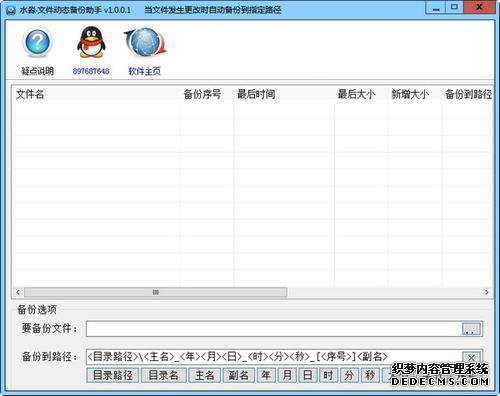Click the QQ penguin contact icon

point(91,43)
